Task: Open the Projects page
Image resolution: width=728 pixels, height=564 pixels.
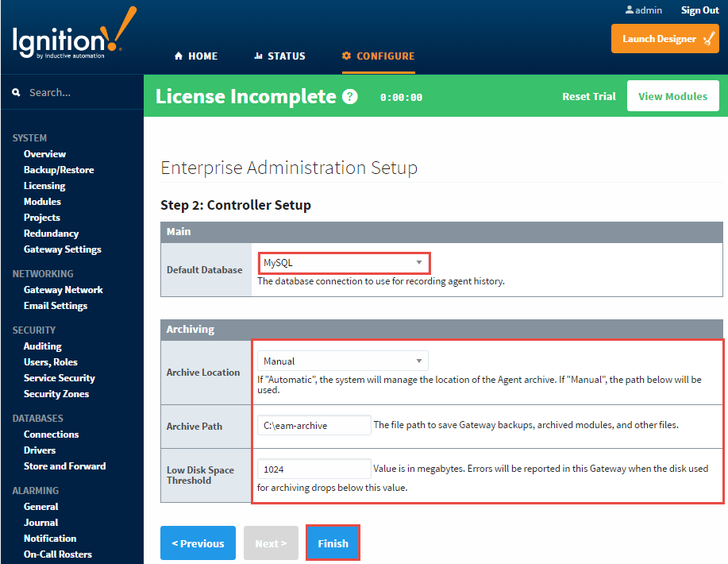Action: pos(42,218)
